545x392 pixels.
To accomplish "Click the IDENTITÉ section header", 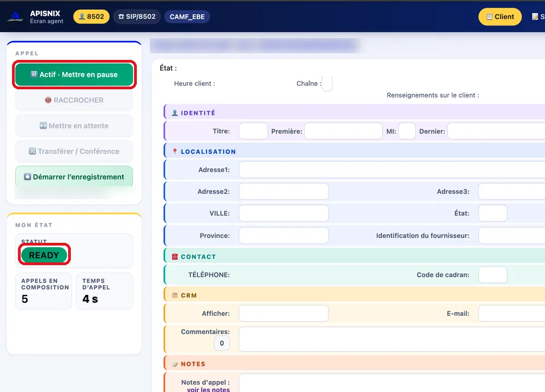I will (355, 113).
